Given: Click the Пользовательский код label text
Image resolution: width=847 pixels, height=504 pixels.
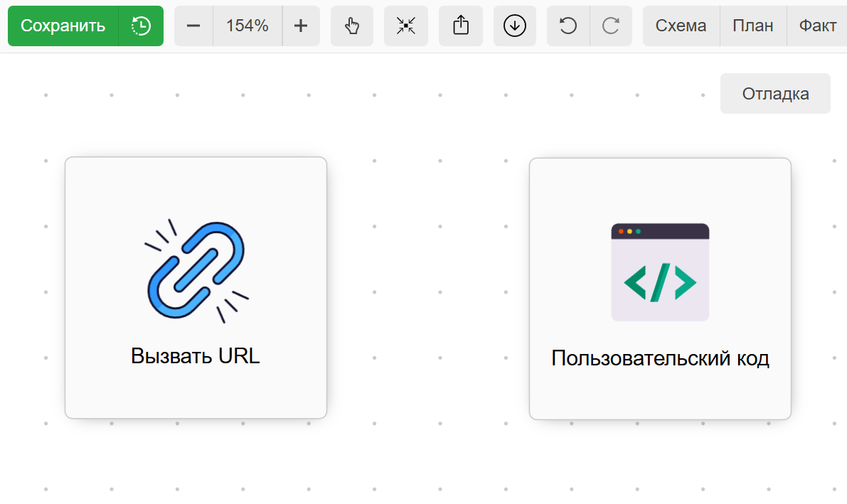Looking at the screenshot, I should point(660,358).
